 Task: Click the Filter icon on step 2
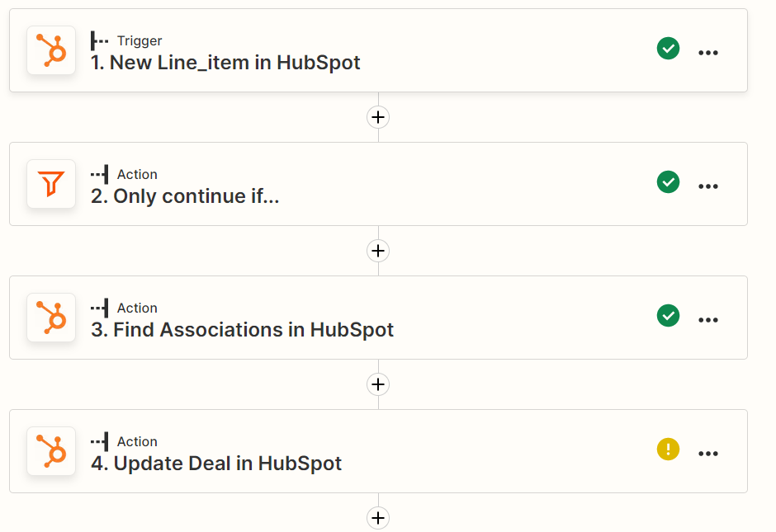(51, 184)
